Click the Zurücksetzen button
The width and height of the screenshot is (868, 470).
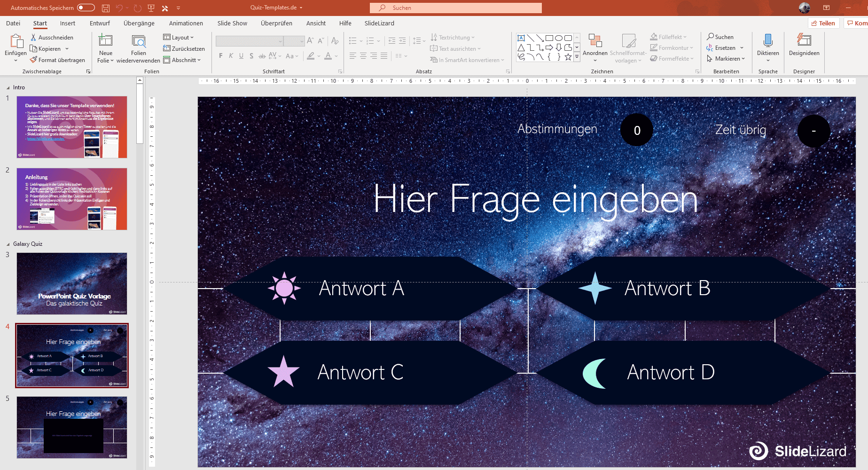coord(184,48)
